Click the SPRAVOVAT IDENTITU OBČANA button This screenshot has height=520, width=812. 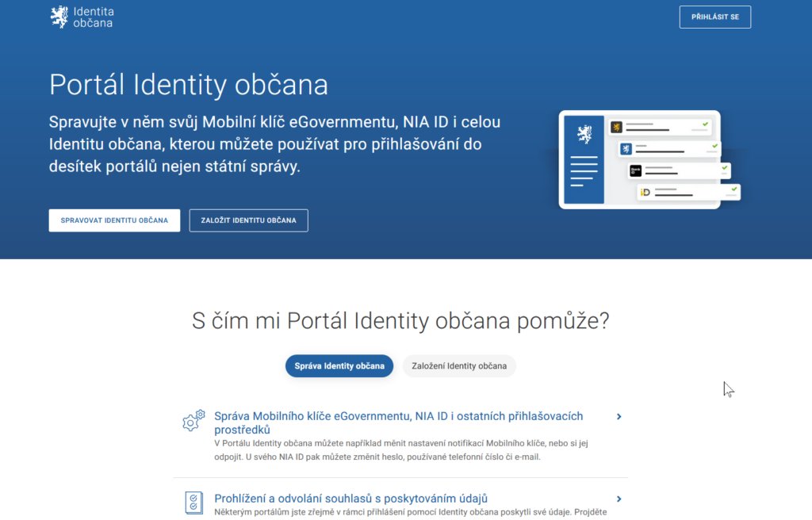coord(114,220)
